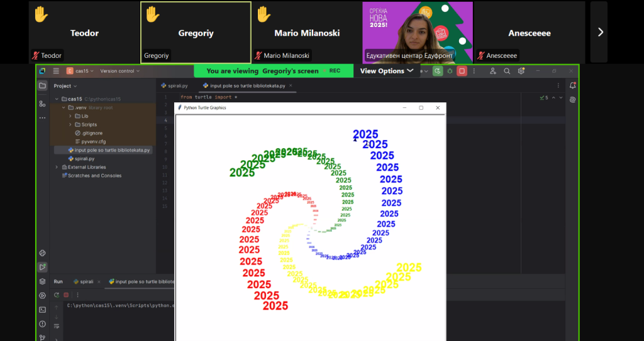Start debugging with the bug icon
Screen dimensions: 644x341
click(x=450, y=71)
